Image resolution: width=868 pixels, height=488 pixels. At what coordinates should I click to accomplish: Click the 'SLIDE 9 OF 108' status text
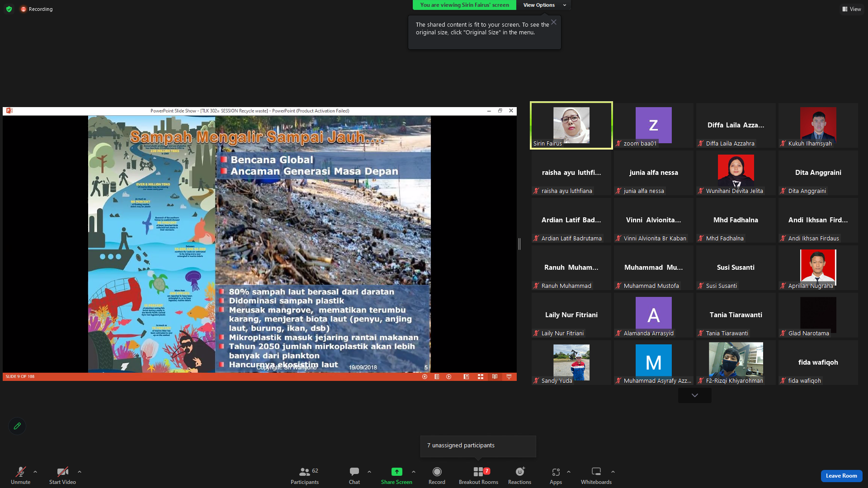(20, 376)
